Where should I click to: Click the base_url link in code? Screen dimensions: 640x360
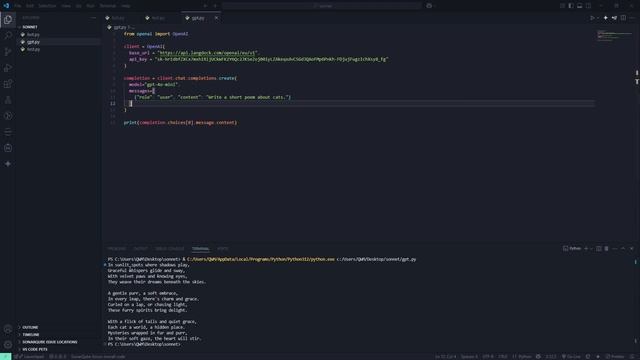pyautogui.click(x=207, y=53)
